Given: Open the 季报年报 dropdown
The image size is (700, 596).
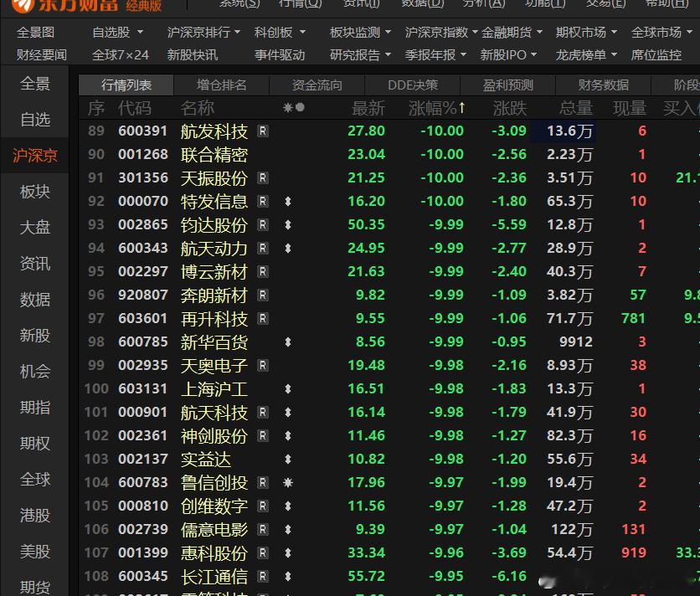Looking at the screenshot, I should tap(435, 55).
